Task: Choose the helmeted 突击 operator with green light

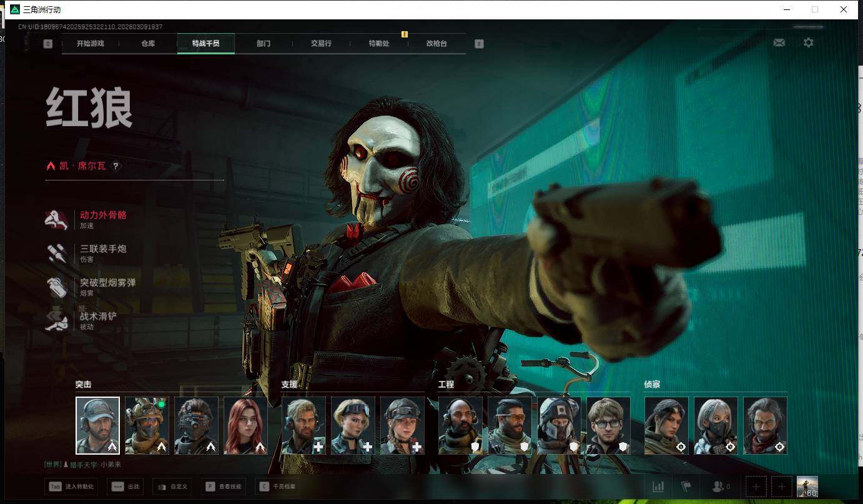Action: coord(147,425)
